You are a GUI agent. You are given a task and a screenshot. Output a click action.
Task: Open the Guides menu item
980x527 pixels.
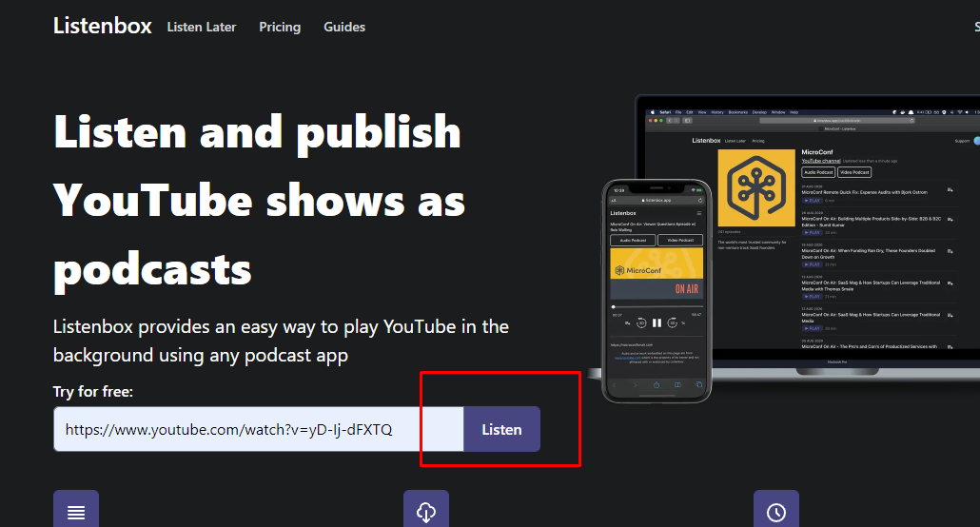point(344,27)
